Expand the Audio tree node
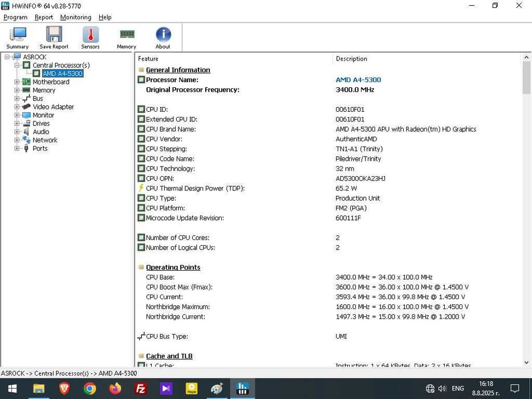The height and width of the screenshot is (399, 532). (x=17, y=132)
